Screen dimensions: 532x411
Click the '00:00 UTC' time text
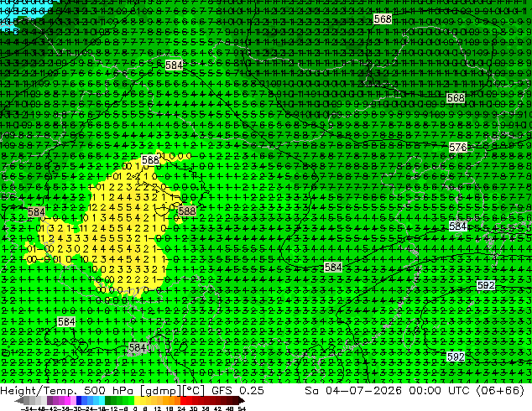439,391
